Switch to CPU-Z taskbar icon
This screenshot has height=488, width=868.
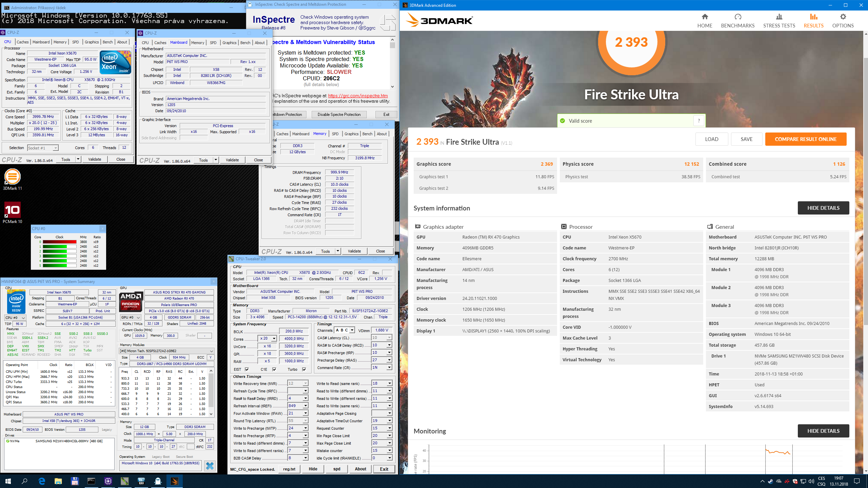[108, 481]
